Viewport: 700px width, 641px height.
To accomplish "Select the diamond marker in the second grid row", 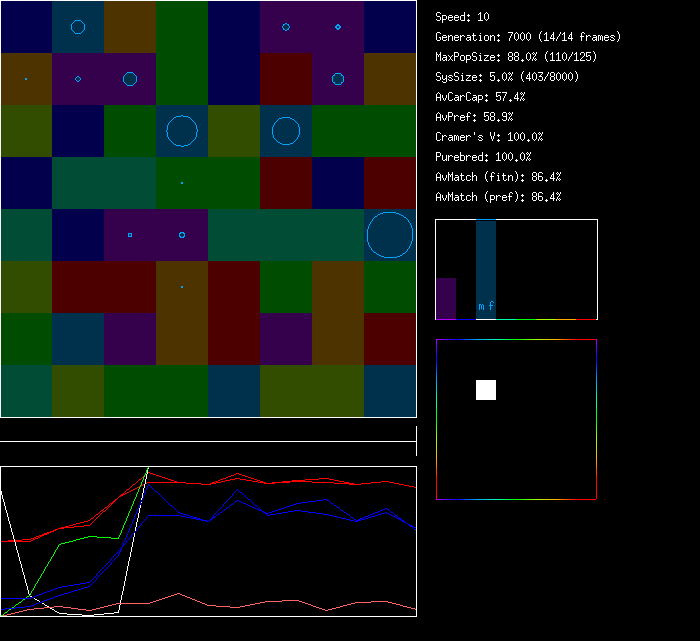I will [x=78, y=79].
